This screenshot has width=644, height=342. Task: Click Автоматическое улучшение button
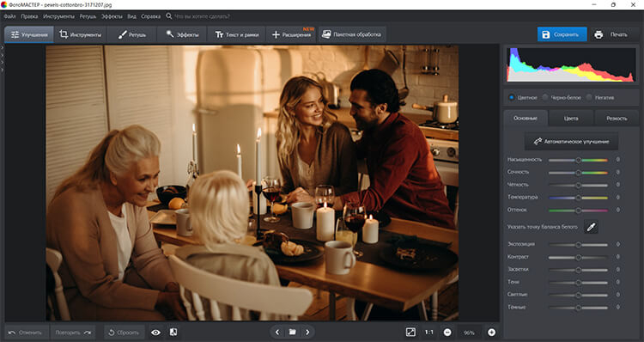click(571, 142)
